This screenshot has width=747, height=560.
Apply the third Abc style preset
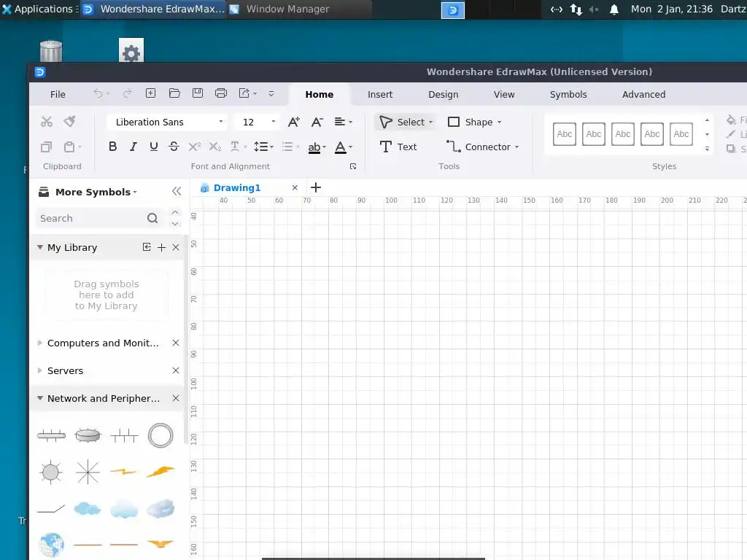623,134
